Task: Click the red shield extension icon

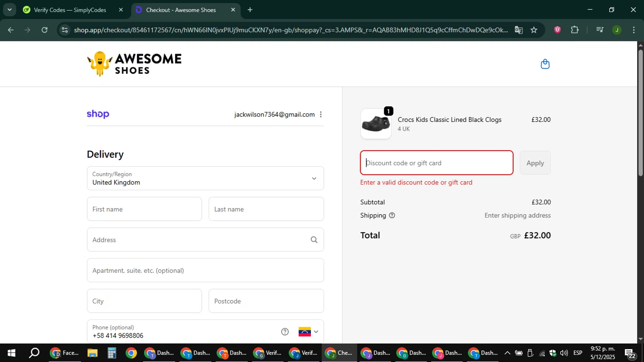Action: (557, 30)
